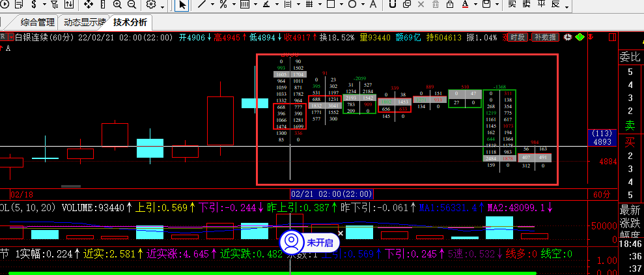Click the dollar sign toolbar icon
644x275 pixels.
[34, 5]
